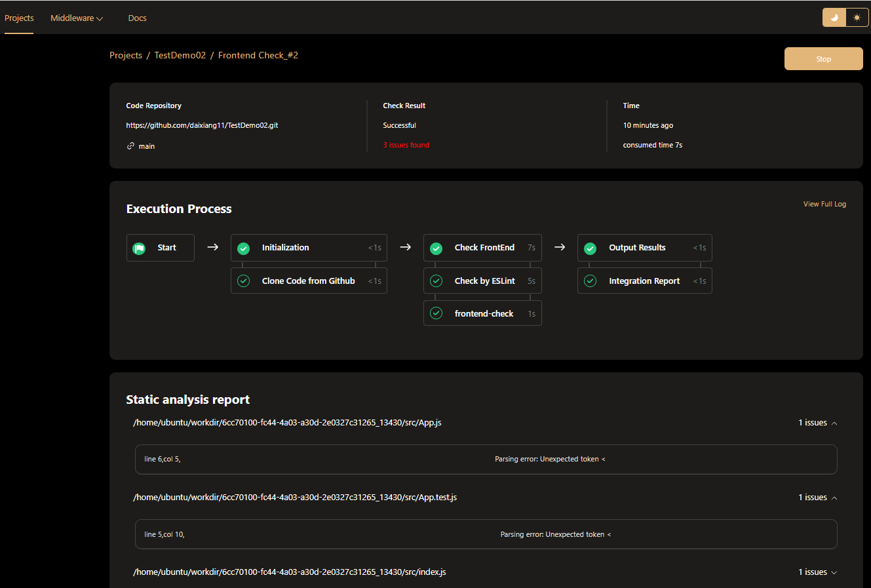871x588 pixels.
Task: Select the Initialization step
Action: pyautogui.click(x=309, y=248)
